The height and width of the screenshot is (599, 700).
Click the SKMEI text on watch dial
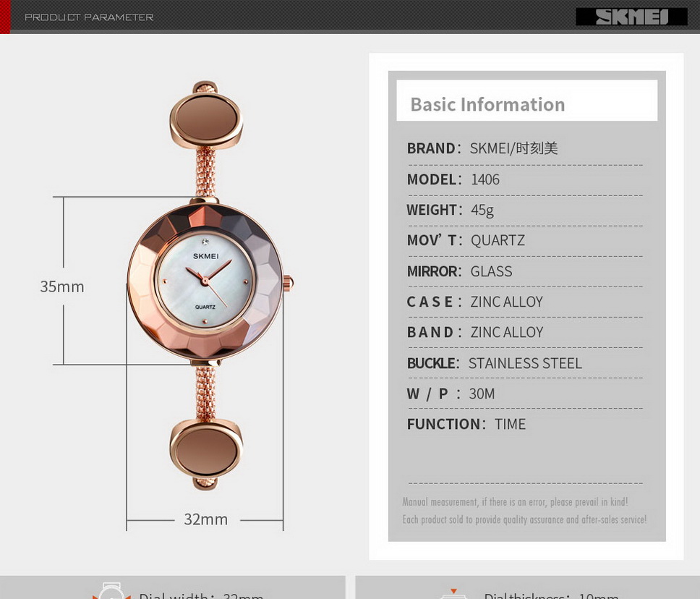[205, 255]
